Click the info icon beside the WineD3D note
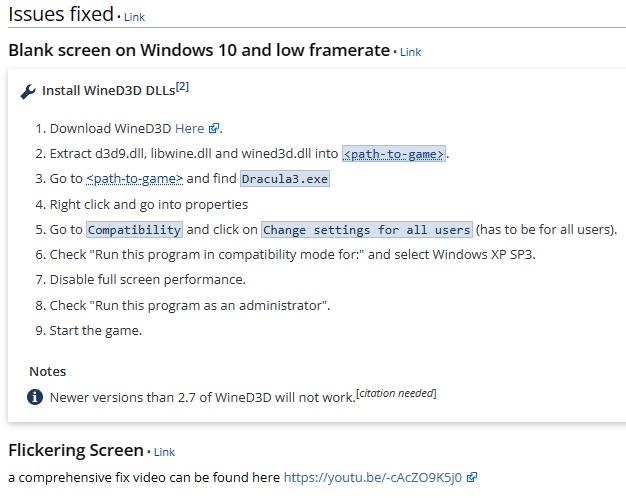 (x=35, y=397)
